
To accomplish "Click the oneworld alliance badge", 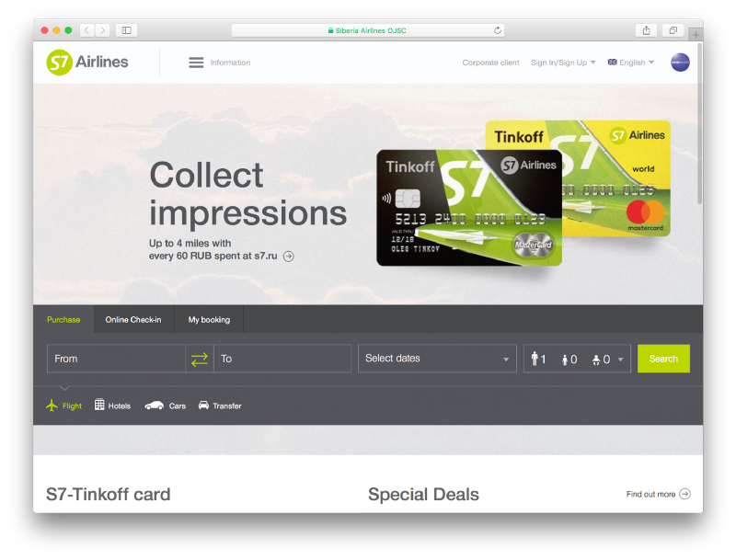I will [680, 63].
